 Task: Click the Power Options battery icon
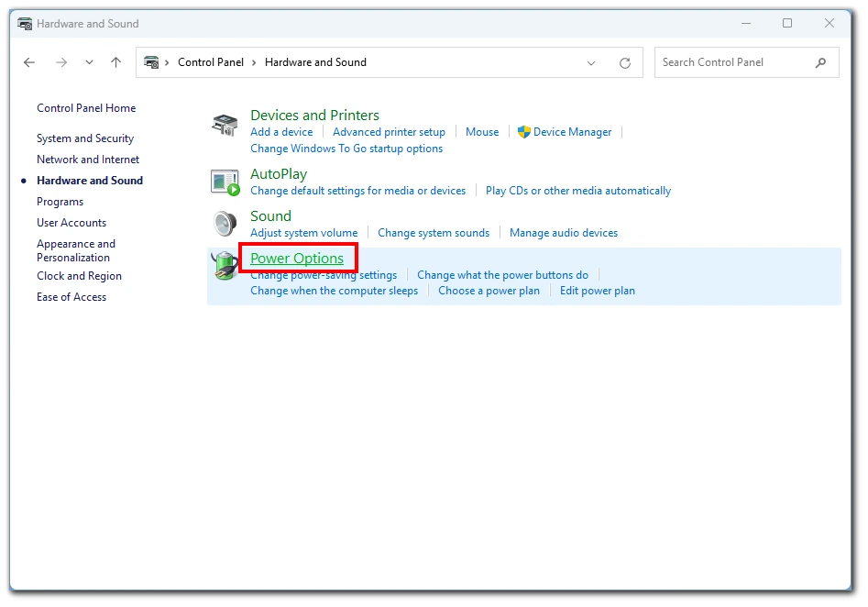coord(225,266)
